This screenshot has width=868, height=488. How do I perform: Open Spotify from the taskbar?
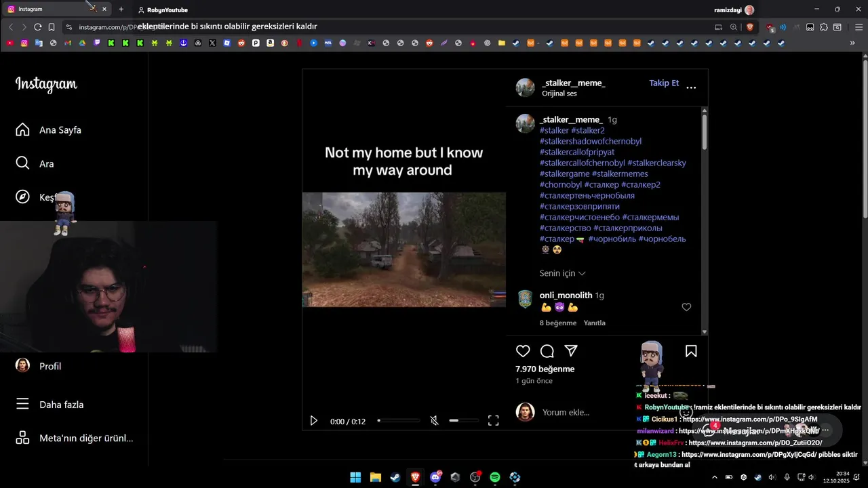(495, 477)
